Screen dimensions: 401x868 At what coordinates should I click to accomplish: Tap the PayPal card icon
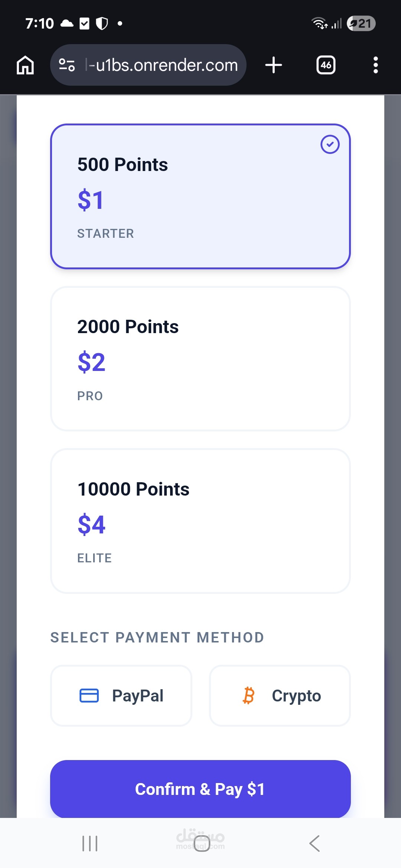pyautogui.click(x=89, y=696)
